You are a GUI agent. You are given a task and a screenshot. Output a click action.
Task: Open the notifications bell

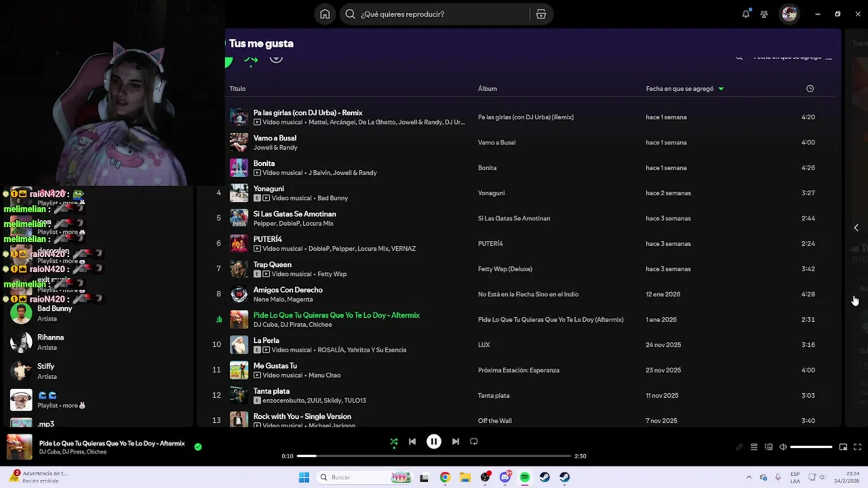click(x=746, y=14)
